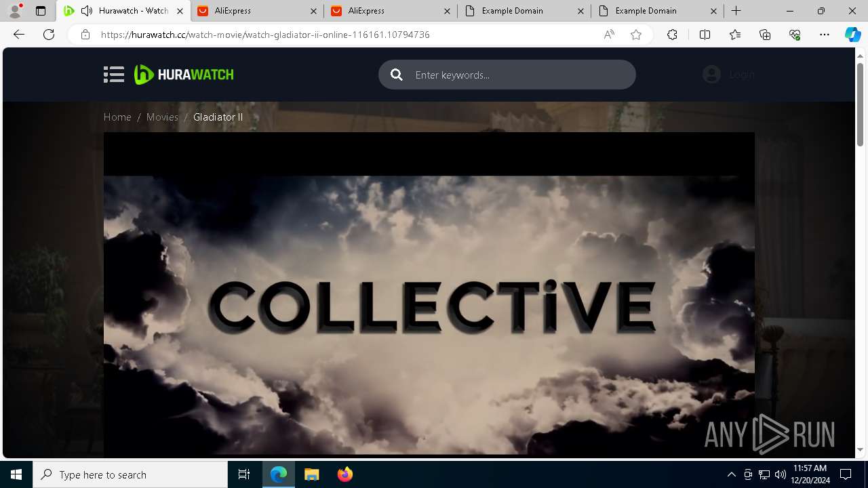Open Task View button

click(244, 474)
